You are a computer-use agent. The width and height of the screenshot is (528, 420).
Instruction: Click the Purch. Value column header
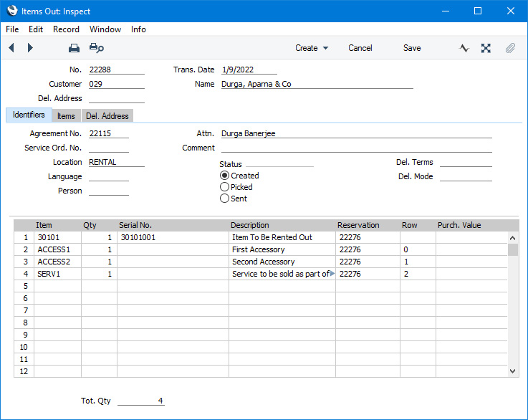(459, 225)
